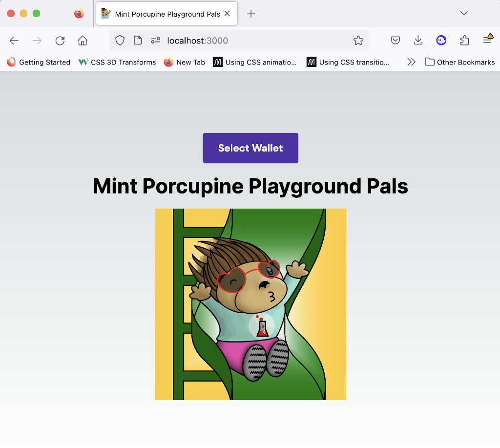Open the Downloads panel
500x448 pixels.
pyautogui.click(x=418, y=40)
